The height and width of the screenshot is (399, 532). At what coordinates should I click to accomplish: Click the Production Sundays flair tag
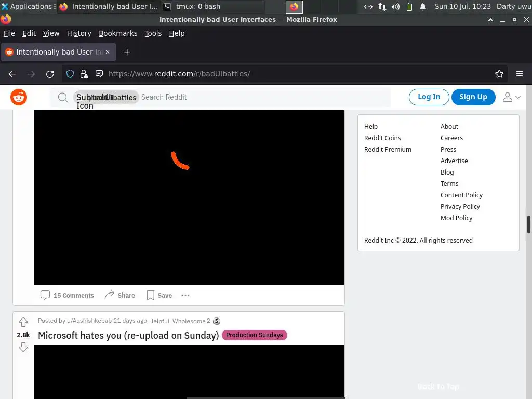pos(255,335)
